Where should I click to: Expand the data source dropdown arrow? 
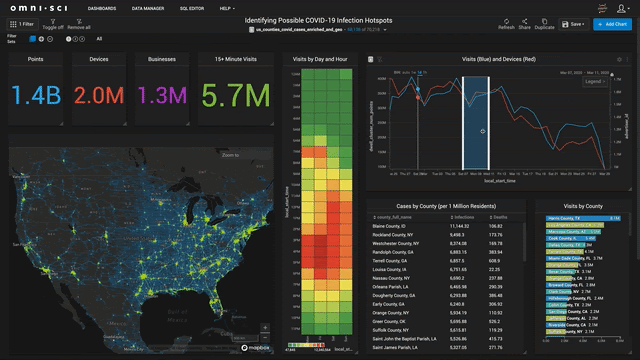click(x=385, y=30)
